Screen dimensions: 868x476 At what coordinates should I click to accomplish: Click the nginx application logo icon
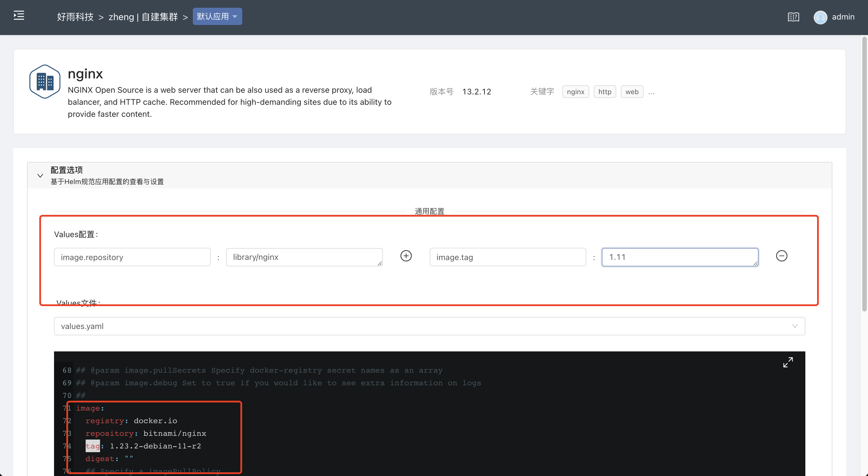[45, 81]
